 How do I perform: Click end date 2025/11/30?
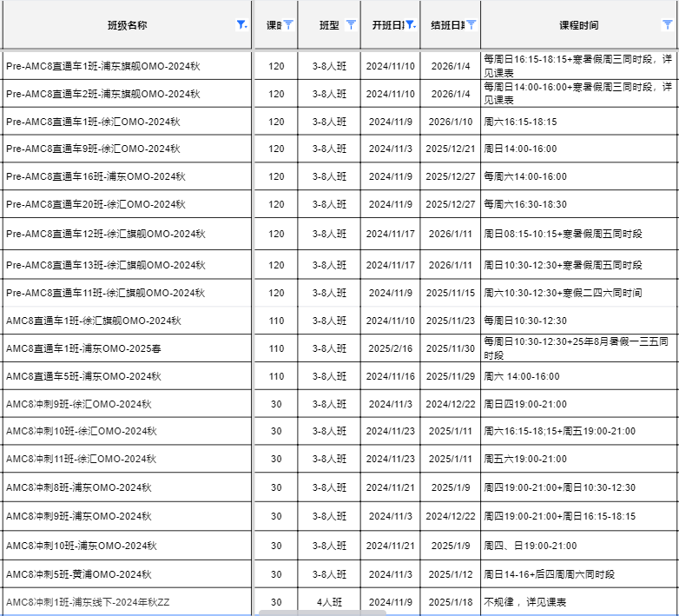coord(451,348)
